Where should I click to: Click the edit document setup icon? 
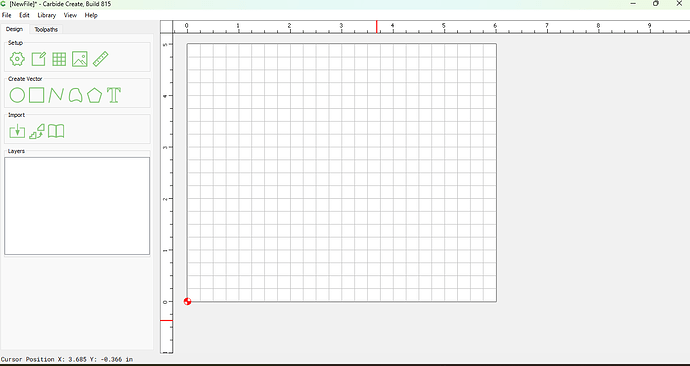point(38,59)
